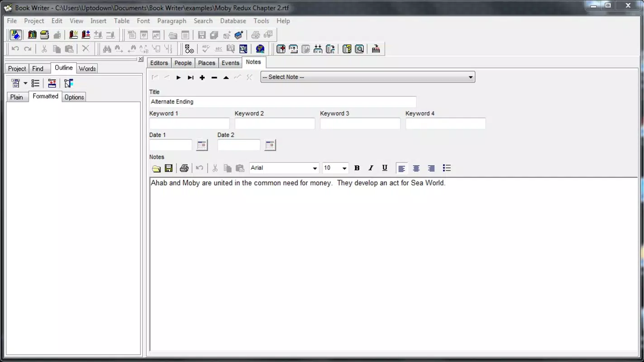Open the calendar picker for Date 1
Viewport: 644px width, 362px height.
click(202, 145)
